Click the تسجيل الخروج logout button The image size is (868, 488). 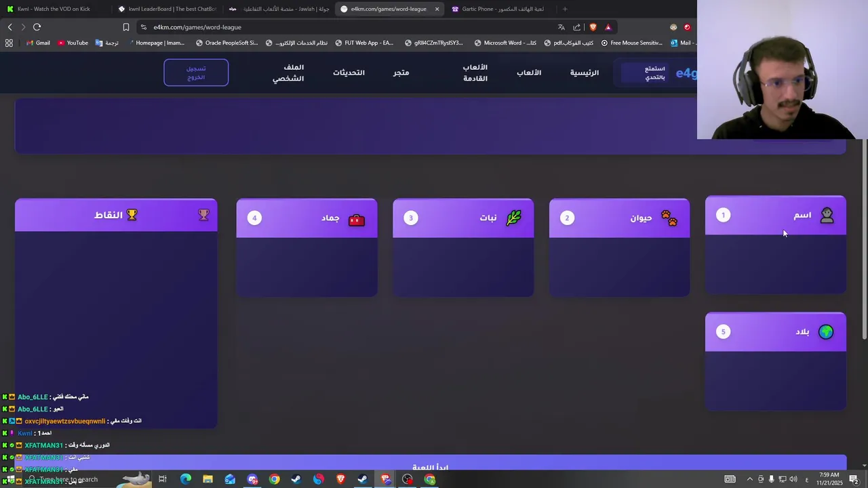[x=196, y=73]
